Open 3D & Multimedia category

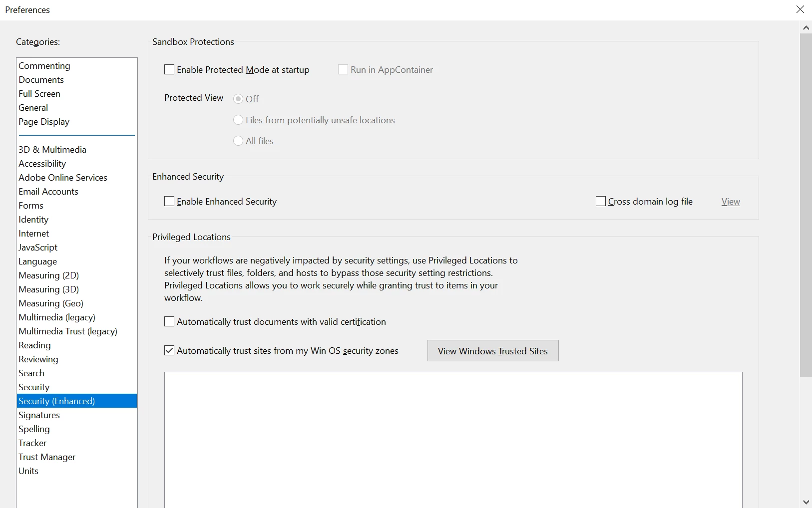[77, 150]
